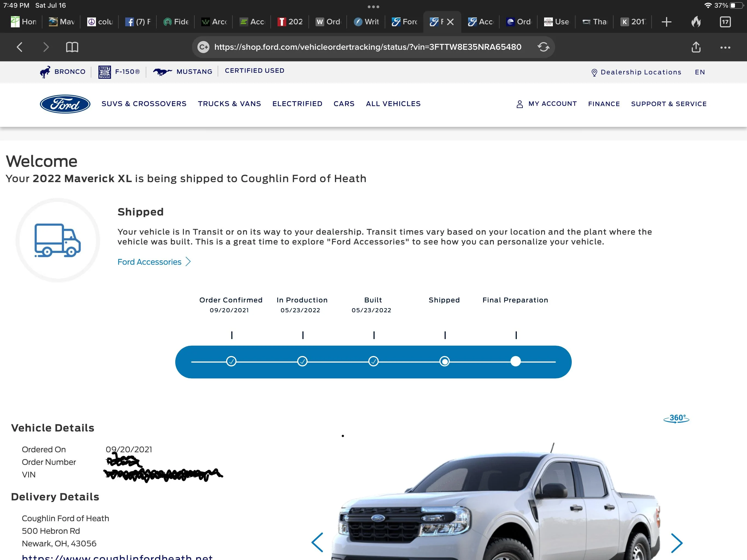Switch to the 202 tab
The width and height of the screenshot is (747, 560).
[290, 22]
